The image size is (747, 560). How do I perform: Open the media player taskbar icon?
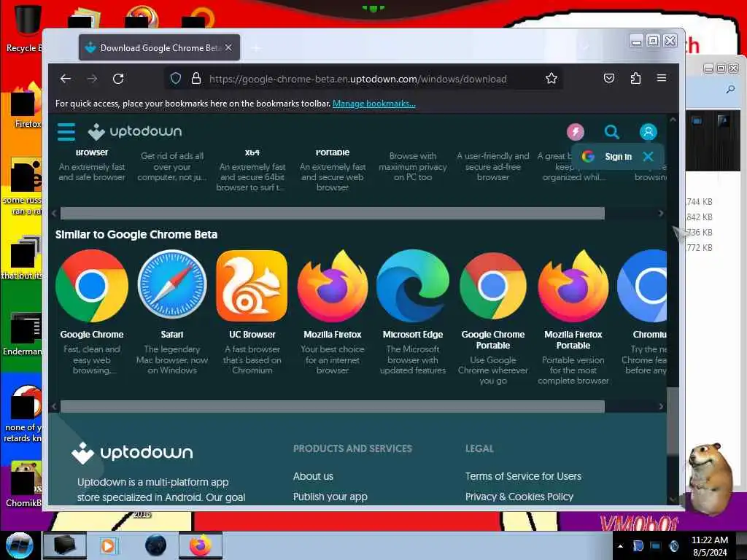tap(109, 545)
